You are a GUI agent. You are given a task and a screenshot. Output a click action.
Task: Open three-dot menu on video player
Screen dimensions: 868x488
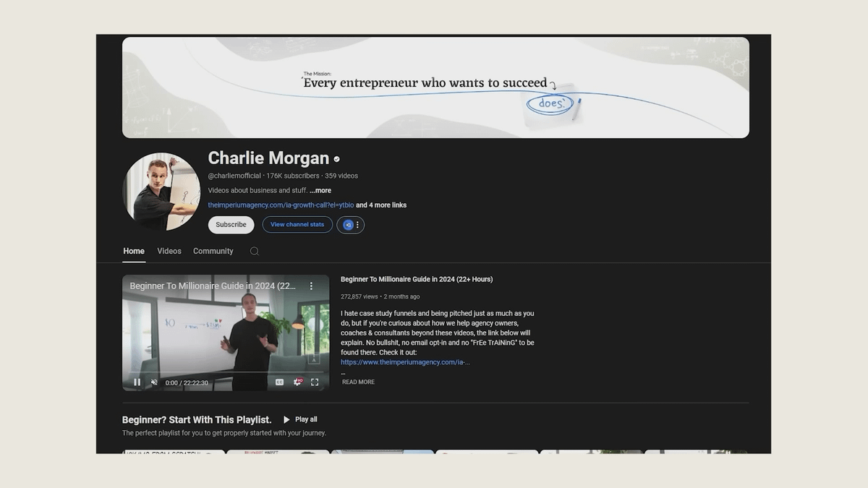click(312, 286)
